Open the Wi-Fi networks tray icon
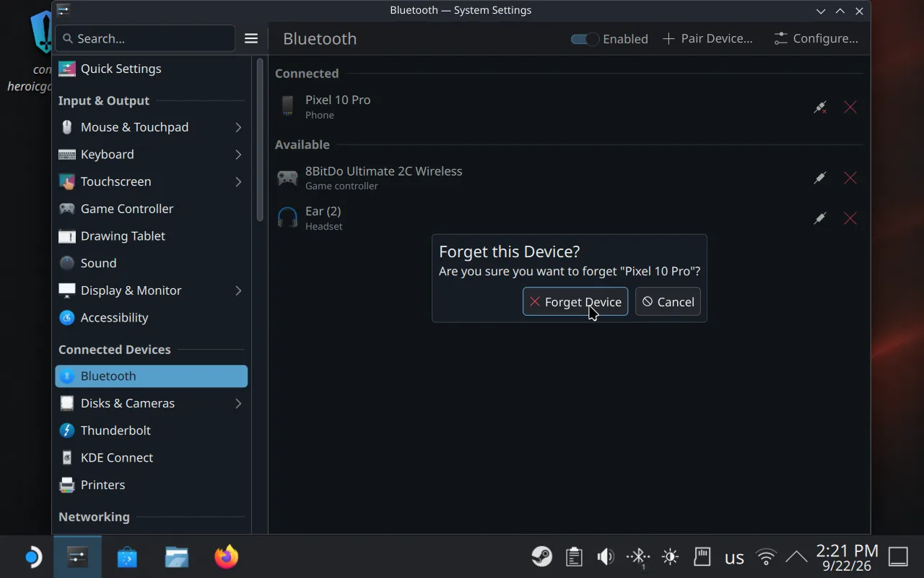 pos(766,556)
